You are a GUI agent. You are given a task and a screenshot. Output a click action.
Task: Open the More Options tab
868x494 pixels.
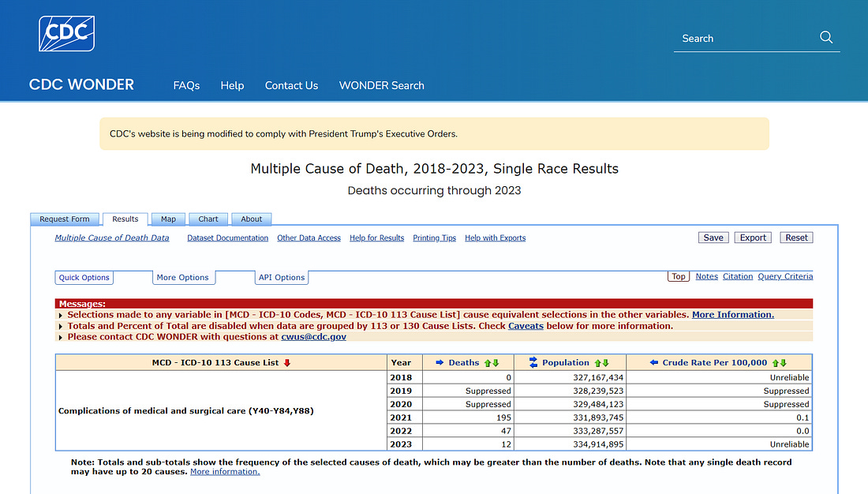182,278
